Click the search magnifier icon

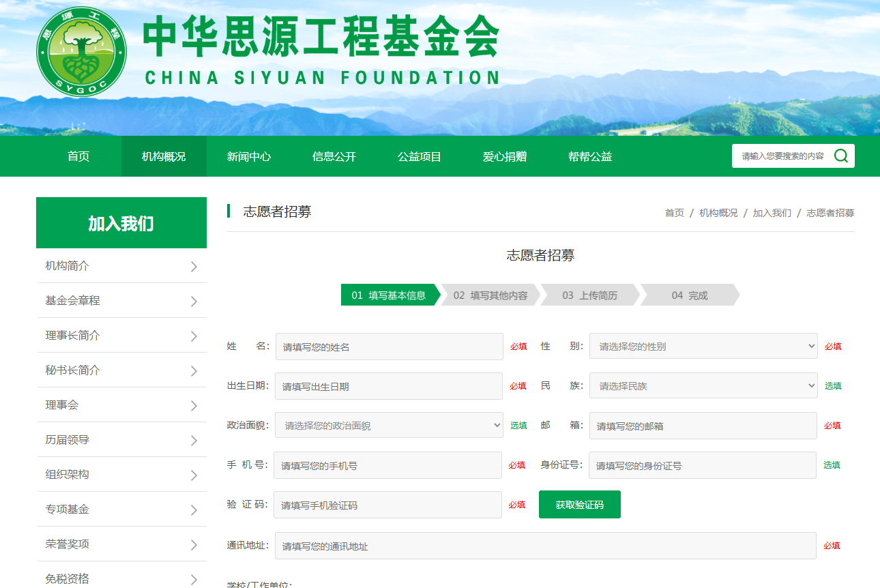840,156
